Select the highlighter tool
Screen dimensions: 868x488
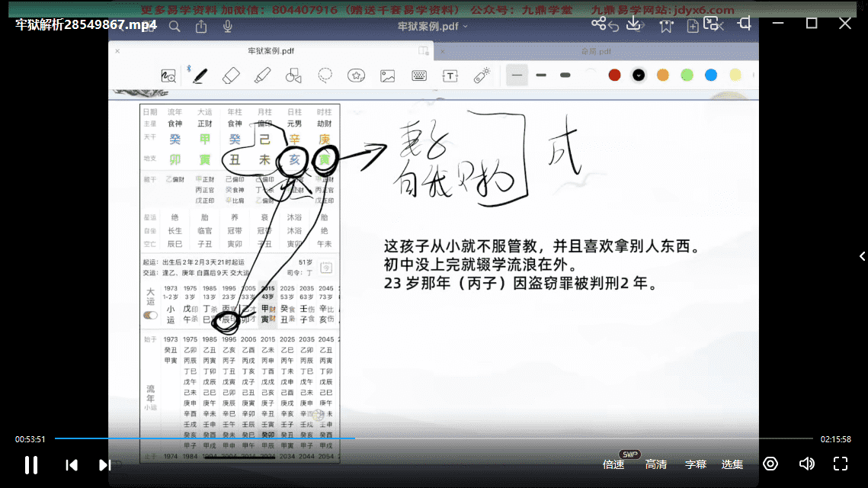pyautogui.click(x=262, y=75)
